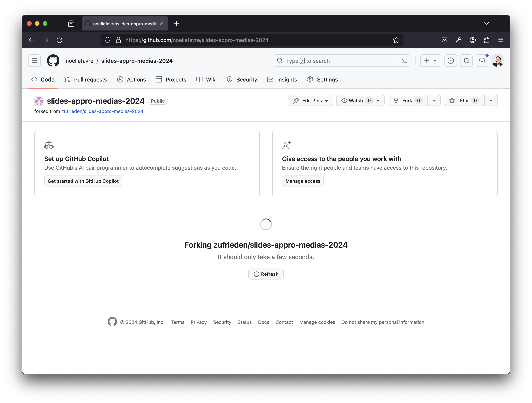
Task: Open the GitHub hamburger navigation menu
Action: [x=34, y=61]
